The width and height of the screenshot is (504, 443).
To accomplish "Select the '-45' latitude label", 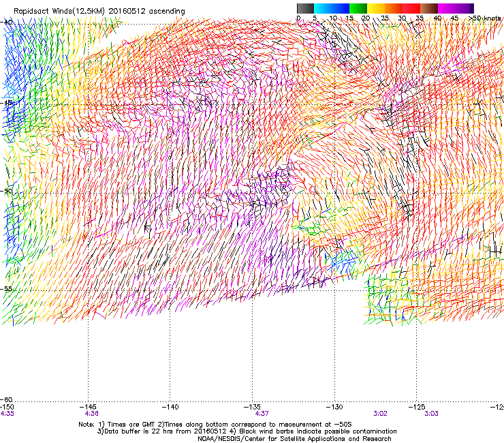I will click(6, 103).
